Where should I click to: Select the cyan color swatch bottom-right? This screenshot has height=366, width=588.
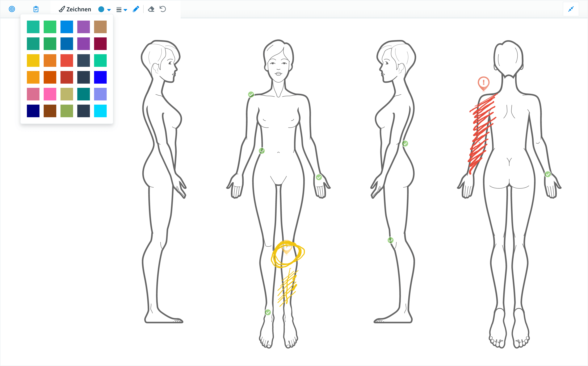point(100,111)
